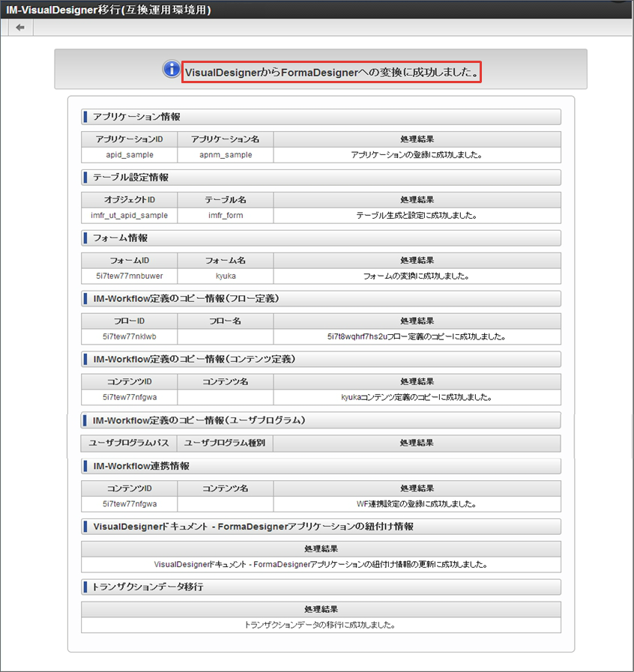634x672 pixels.
Task: Click the テーブル設定情報 section header
Action: 321,178
